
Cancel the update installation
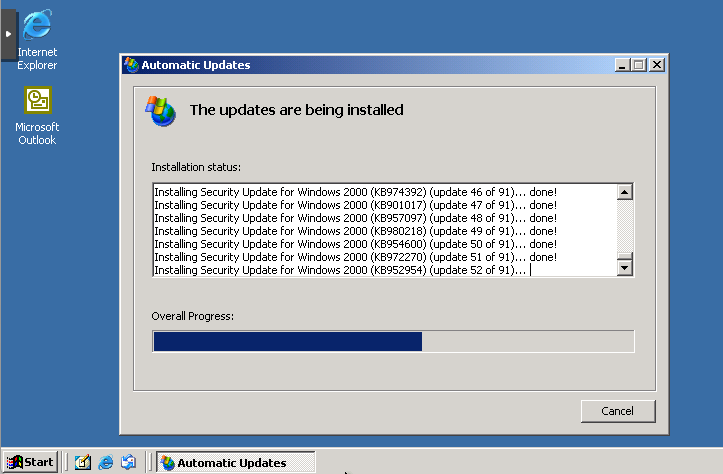pos(618,411)
